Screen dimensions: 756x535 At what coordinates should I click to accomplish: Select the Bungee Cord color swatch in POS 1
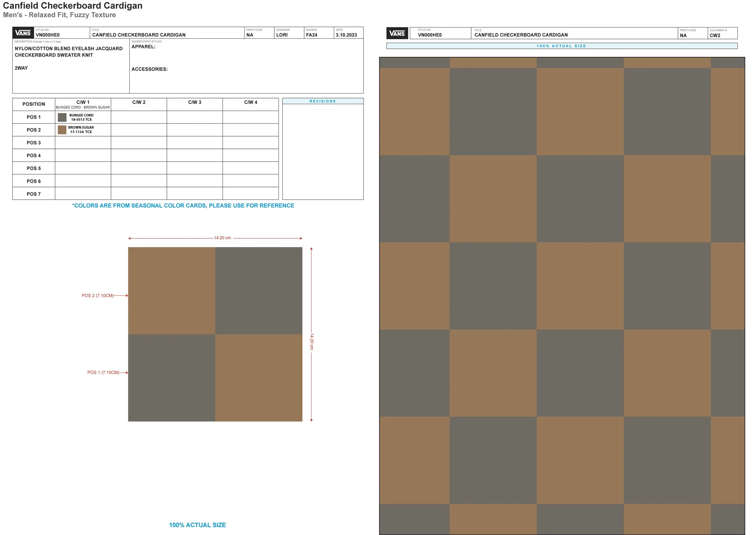coord(62,117)
